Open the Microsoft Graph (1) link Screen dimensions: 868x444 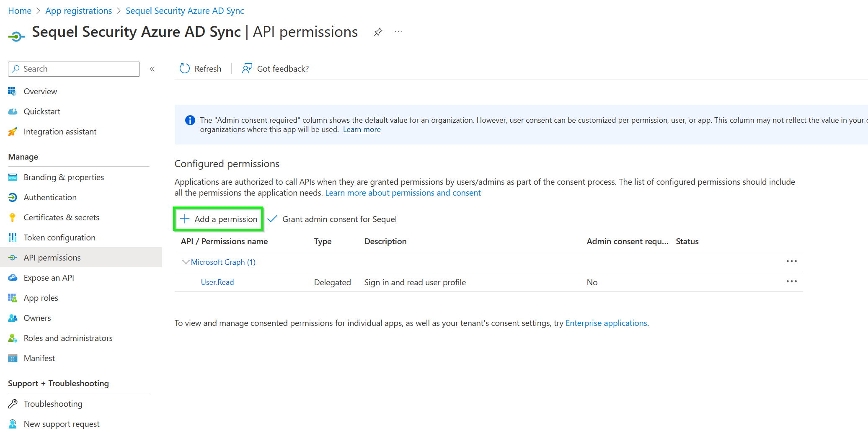coord(223,262)
